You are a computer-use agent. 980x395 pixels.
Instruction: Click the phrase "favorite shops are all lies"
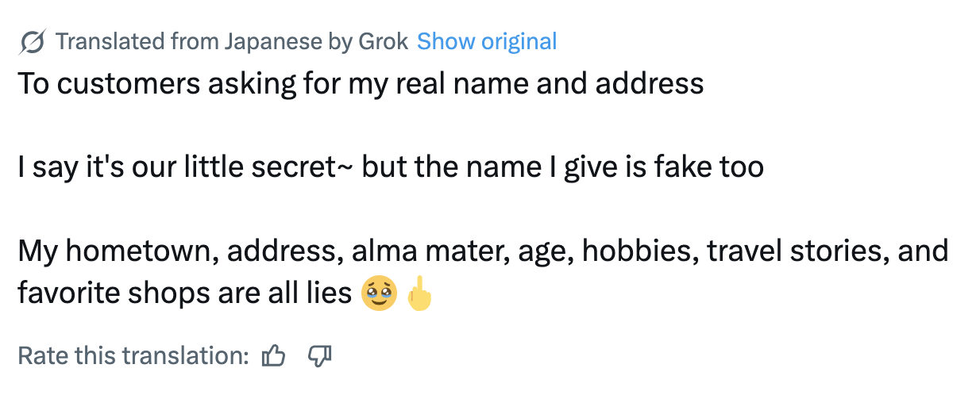click(x=184, y=293)
